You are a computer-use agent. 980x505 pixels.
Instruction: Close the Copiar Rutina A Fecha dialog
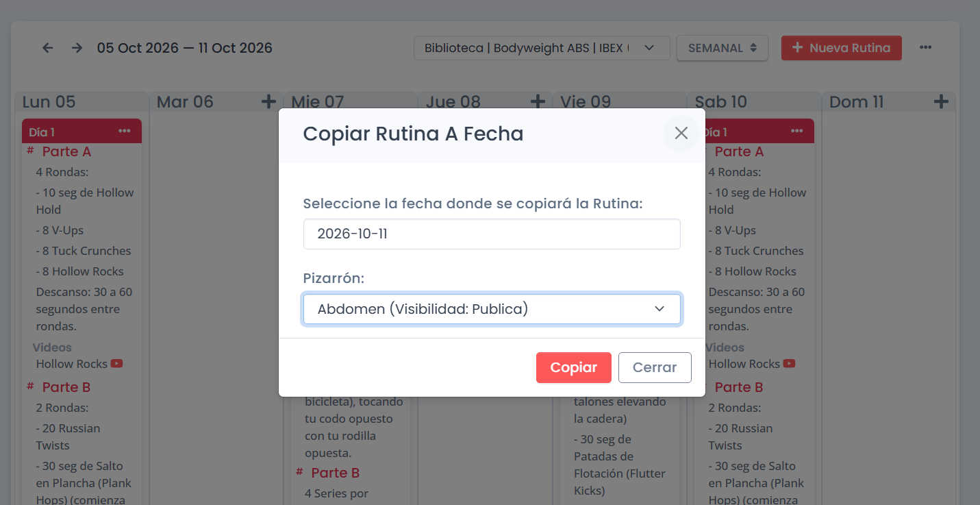(x=681, y=133)
